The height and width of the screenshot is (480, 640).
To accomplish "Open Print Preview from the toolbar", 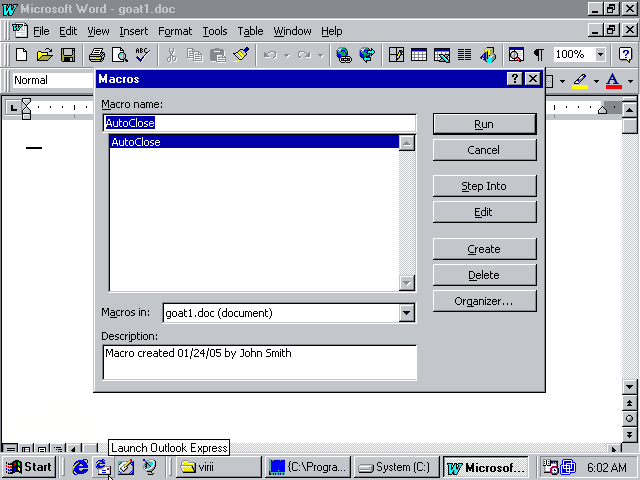I will [x=120, y=54].
